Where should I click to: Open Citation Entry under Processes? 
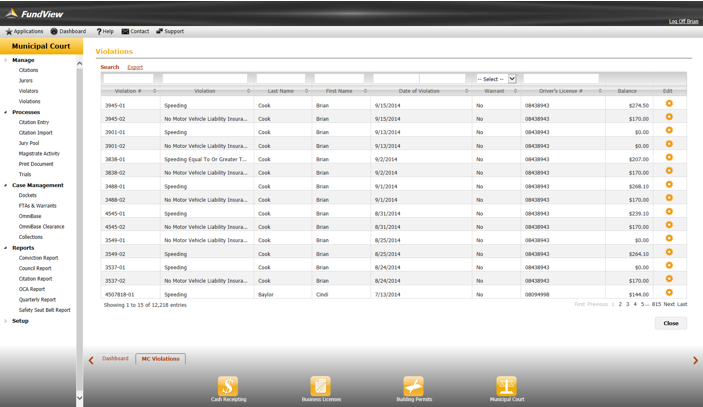[34, 122]
